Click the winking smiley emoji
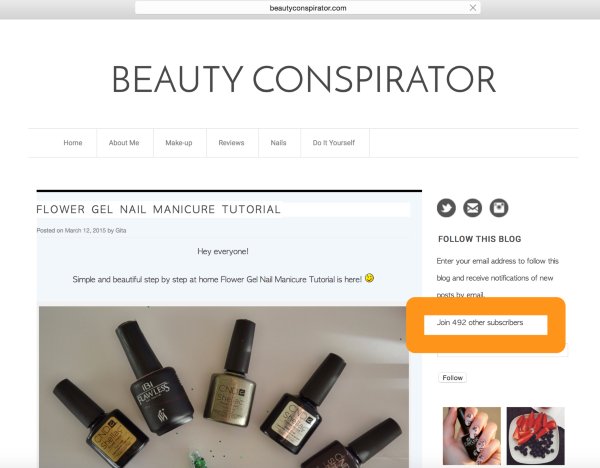Image resolution: width=600 pixels, height=468 pixels. (x=369, y=278)
